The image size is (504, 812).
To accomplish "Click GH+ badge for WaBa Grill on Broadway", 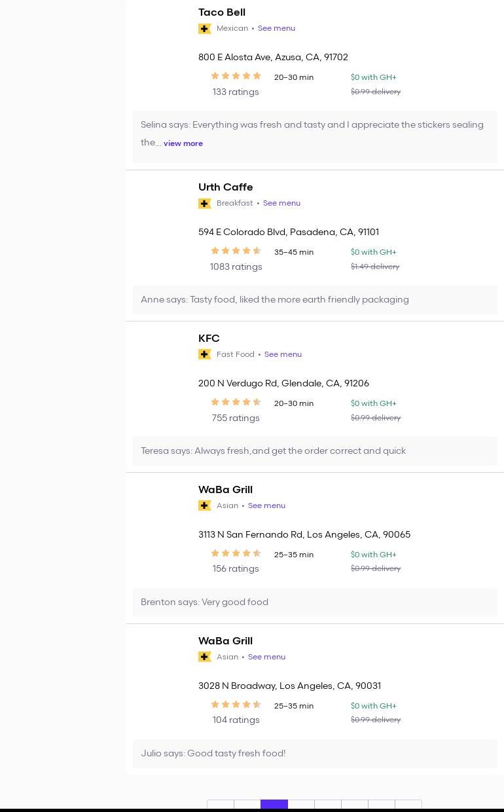I will [x=205, y=657].
